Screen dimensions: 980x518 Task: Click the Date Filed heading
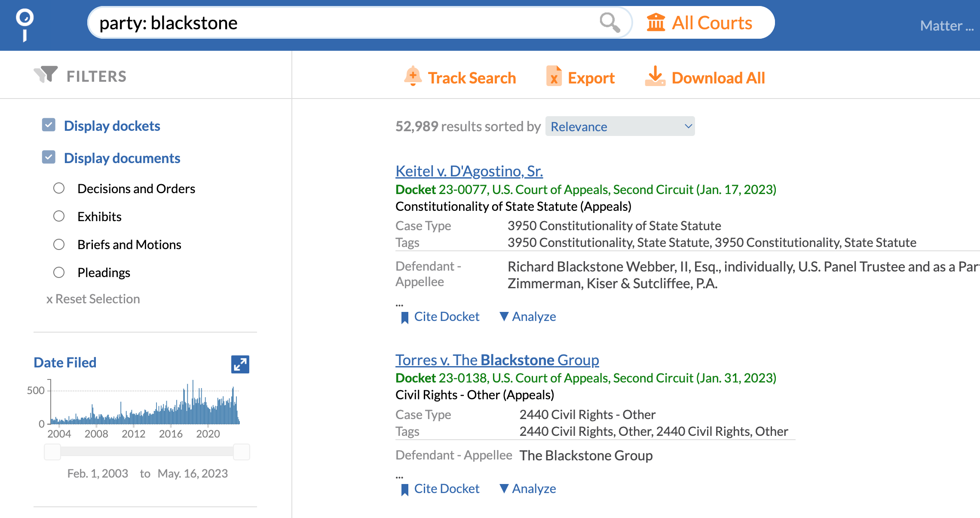click(65, 362)
